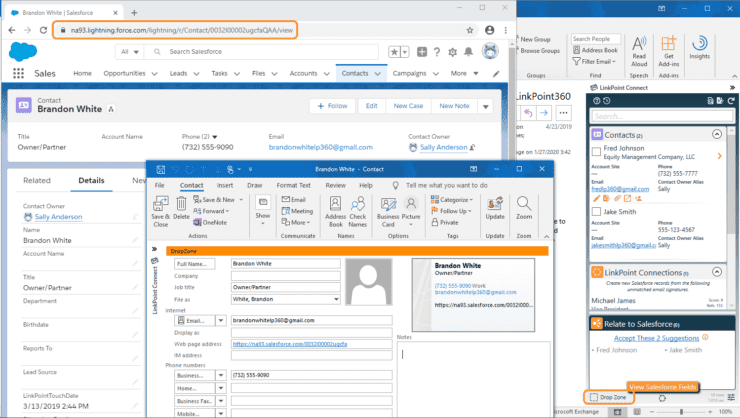
Task: Check the Jake Smith checkbox
Action: (596, 211)
